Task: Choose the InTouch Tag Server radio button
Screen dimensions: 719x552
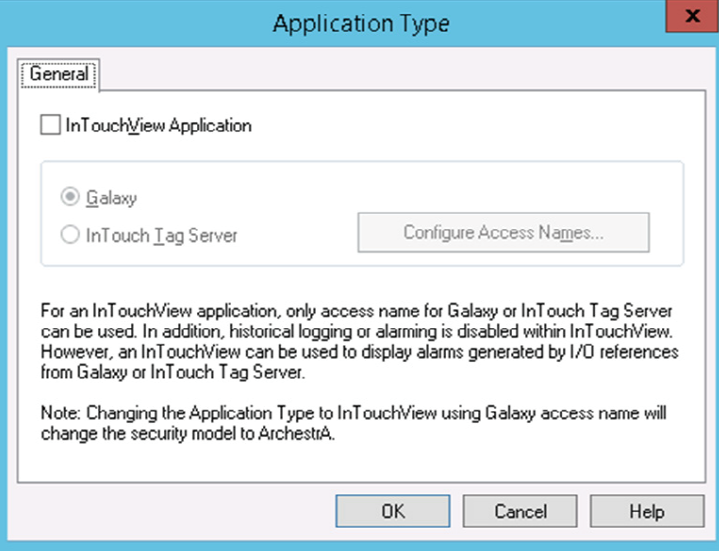Action: pos(71,235)
